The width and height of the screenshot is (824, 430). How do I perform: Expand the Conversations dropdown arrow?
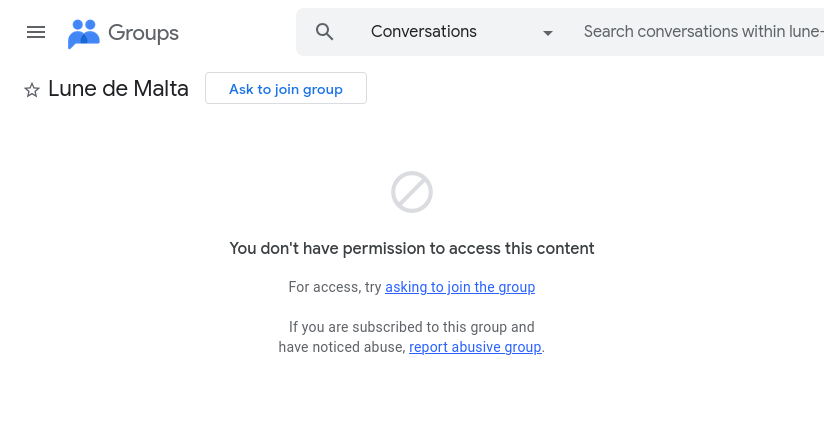pos(547,33)
